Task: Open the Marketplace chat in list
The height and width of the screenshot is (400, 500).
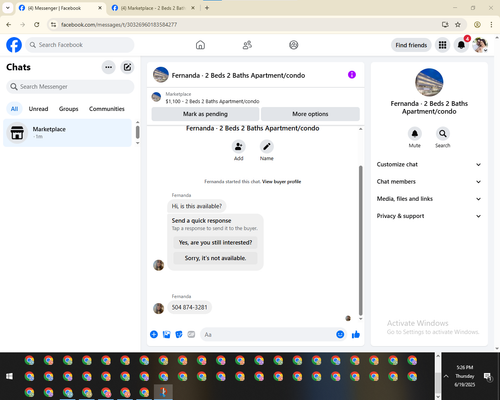Action: pyautogui.click(x=67, y=133)
